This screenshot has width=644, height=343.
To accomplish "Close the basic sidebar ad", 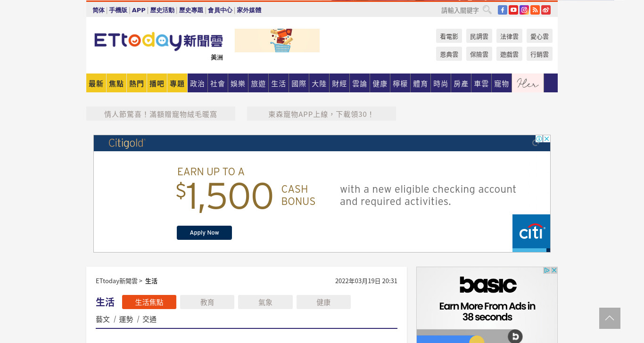I will pos(554,270).
